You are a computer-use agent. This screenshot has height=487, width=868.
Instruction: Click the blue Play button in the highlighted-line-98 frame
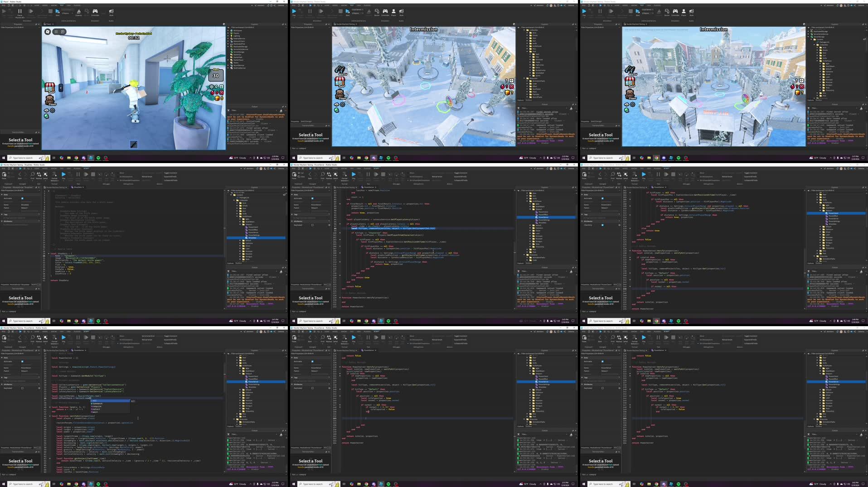354,174
